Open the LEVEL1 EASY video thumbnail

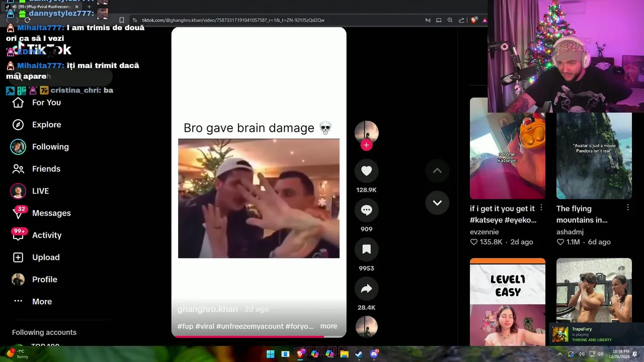click(x=507, y=302)
